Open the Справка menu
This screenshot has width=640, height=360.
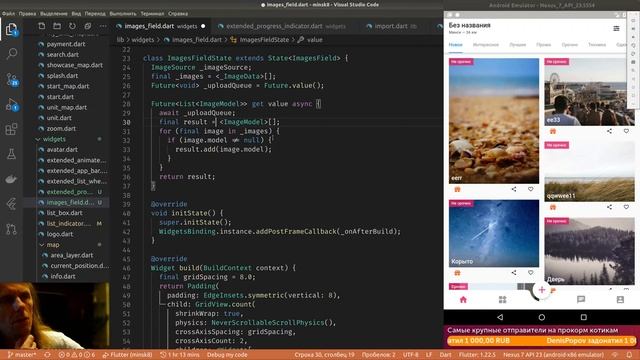(x=178, y=13)
